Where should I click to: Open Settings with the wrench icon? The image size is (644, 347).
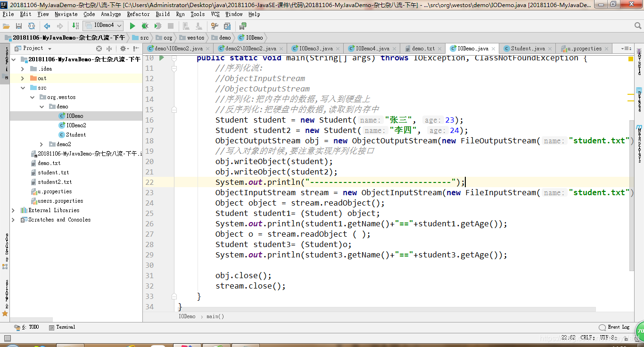coord(215,26)
